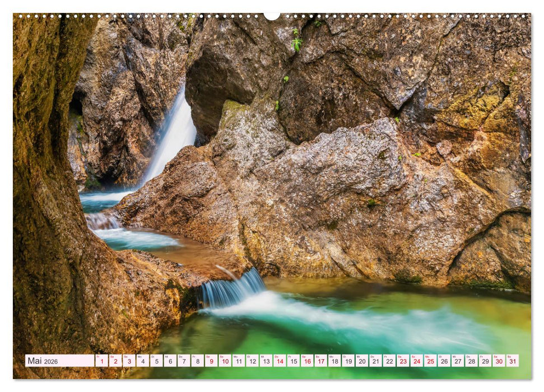This screenshot has height=392, width=544.
Task: Click day 8 in the date strip
Action: click(x=197, y=361)
